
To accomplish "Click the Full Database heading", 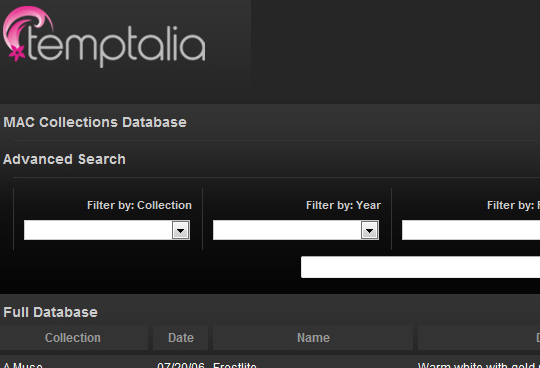I will pos(51,312).
